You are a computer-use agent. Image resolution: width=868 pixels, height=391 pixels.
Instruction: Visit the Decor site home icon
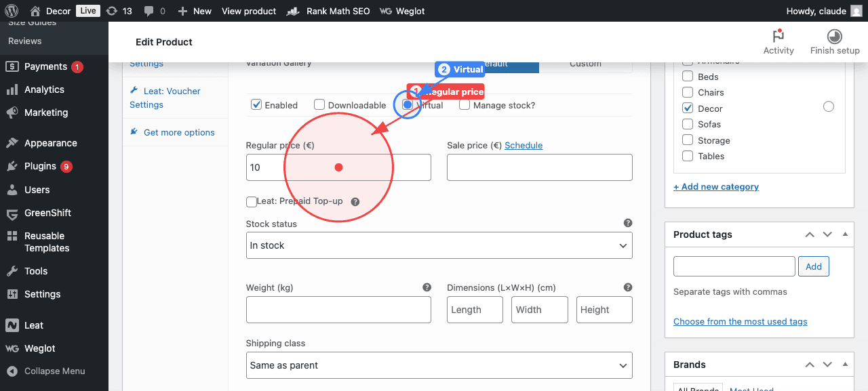click(x=35, y=11)
